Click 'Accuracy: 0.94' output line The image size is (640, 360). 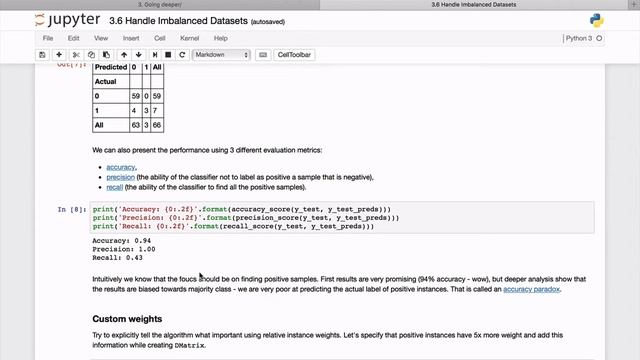tap(122, 241)
